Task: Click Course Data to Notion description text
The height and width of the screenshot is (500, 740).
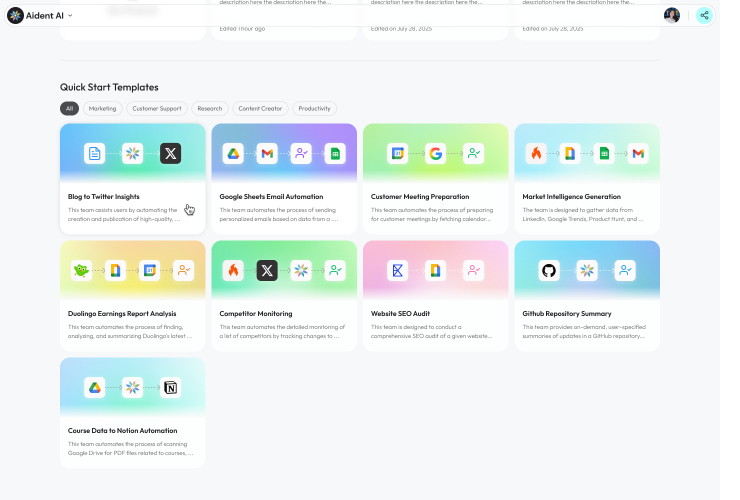Action: (x=130, y=449)
